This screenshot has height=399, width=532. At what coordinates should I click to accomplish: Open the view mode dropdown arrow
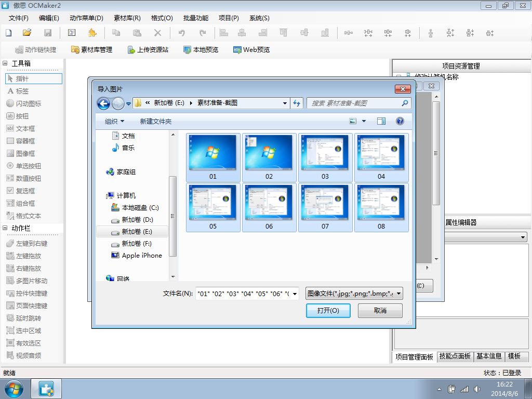point(364,121)
